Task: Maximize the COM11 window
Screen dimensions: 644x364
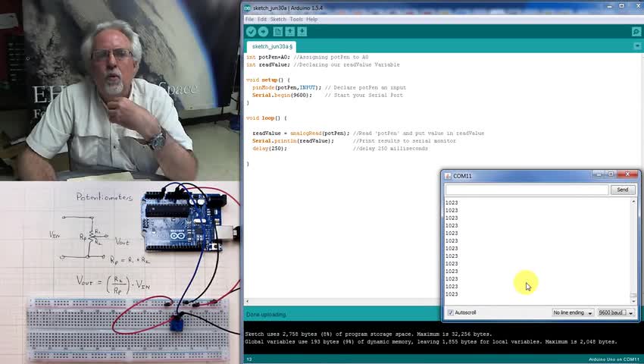Action: point(611,174)
